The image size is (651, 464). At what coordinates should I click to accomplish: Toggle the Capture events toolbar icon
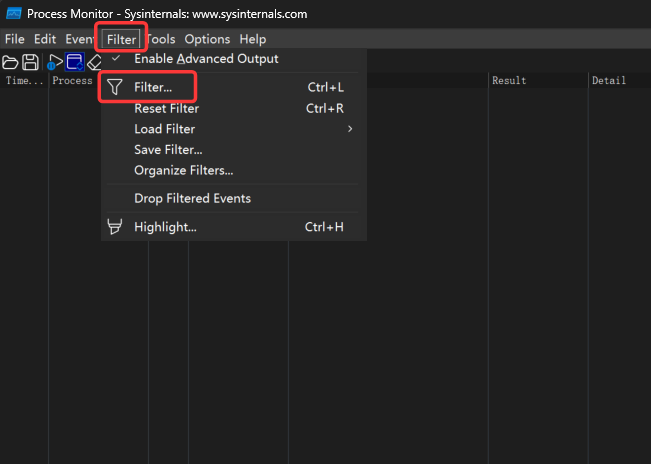[x=54, y=62]
